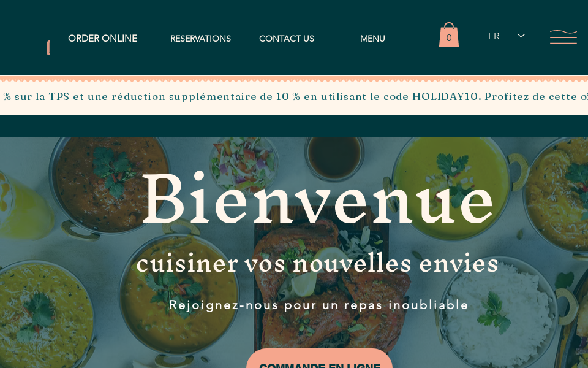The height and width of the screenshot is (368, 588).
Task: Click the 'cuisiner vos nouvelles envies' subtitle
Action: [317, 264]
